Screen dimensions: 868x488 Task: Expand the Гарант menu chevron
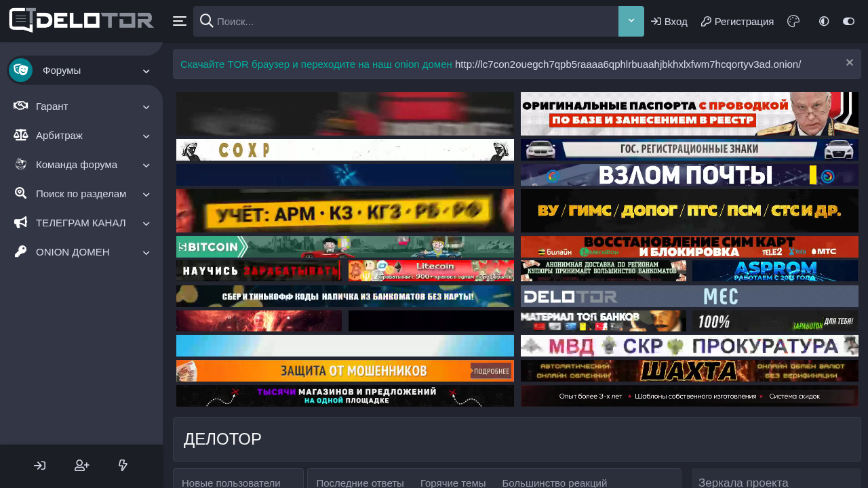click(146, 107)
